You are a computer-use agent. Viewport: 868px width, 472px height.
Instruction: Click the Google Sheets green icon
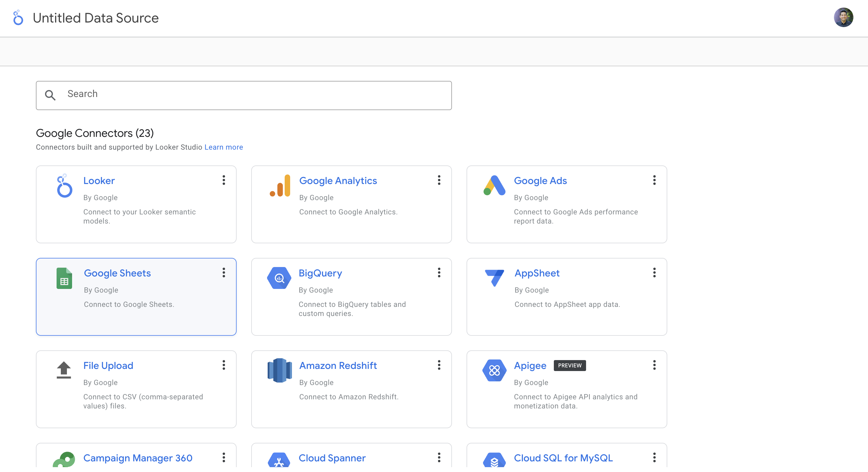point(64,278)
